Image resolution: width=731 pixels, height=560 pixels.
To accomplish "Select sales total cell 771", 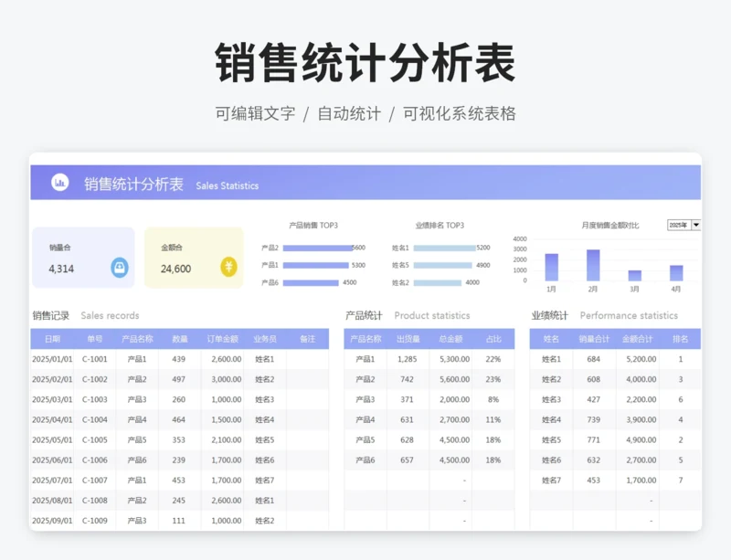I will tap(593, 439).
